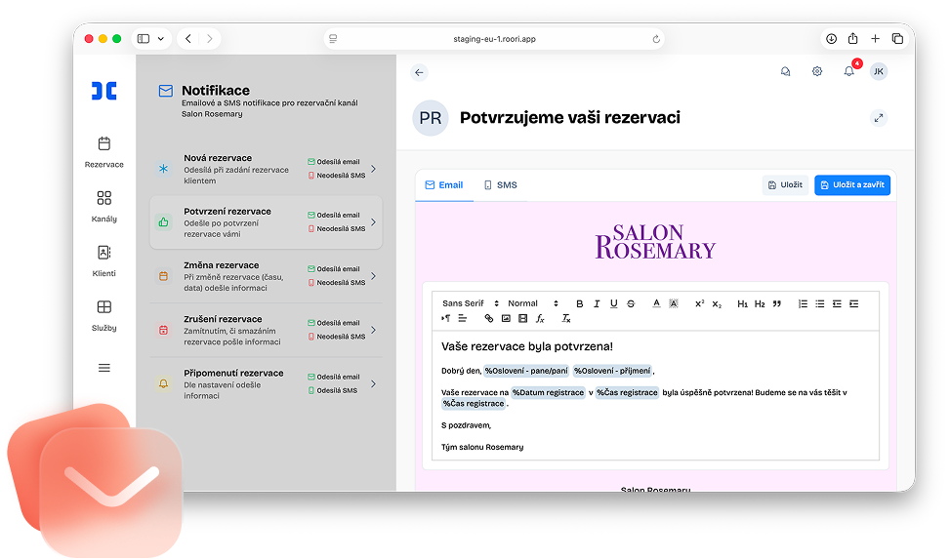This screenshot has width=950, height=560.
Task: Select the Email tab
Action: (443, 184)
